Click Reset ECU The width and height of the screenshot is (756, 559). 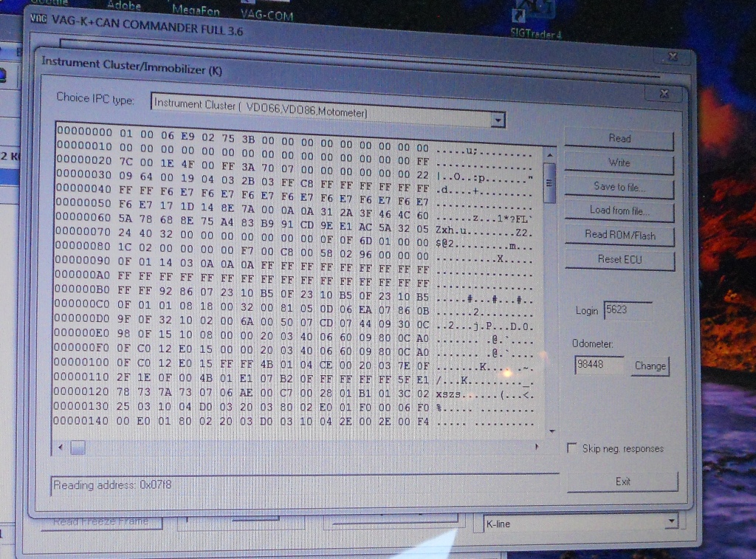pos(620,259)
